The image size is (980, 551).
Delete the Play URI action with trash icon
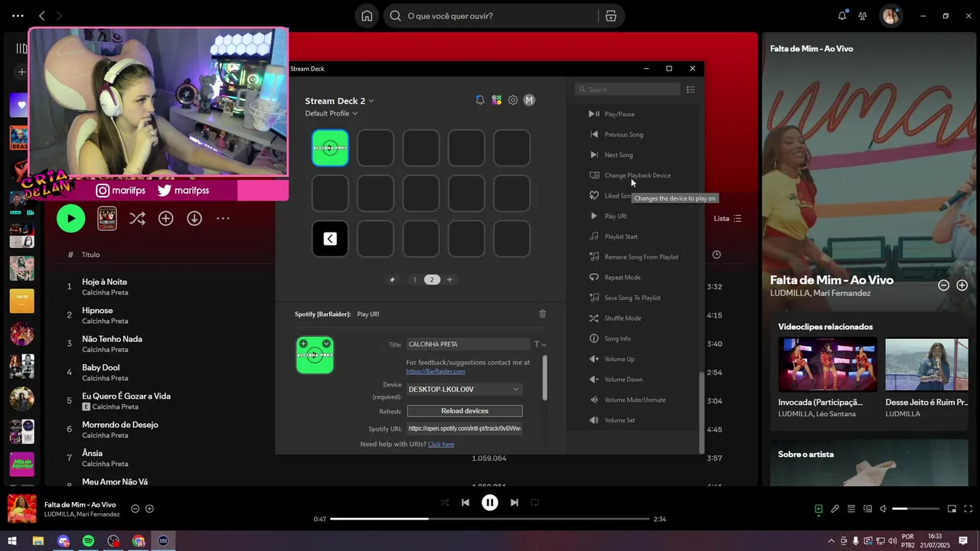[543, 314]
